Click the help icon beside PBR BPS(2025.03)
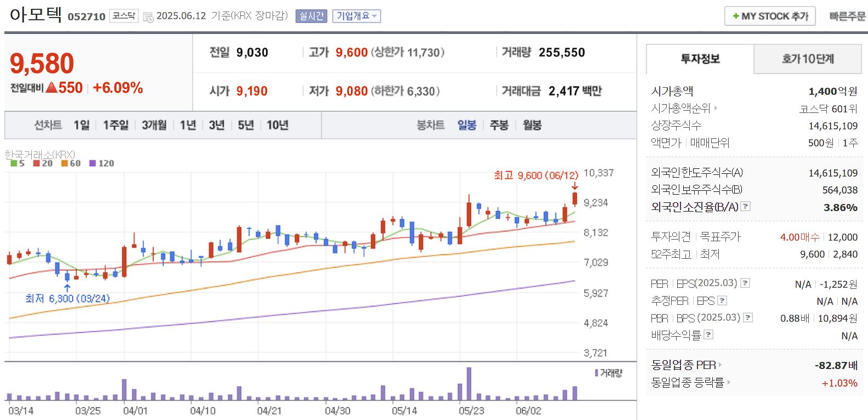Screen dimensions: 868x420 (x=748, y=317)
